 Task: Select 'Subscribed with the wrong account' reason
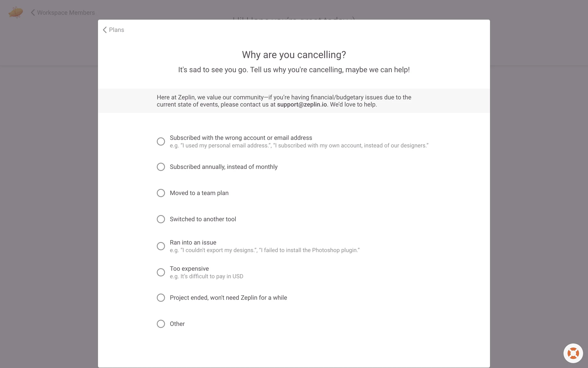tap(161, 141)
